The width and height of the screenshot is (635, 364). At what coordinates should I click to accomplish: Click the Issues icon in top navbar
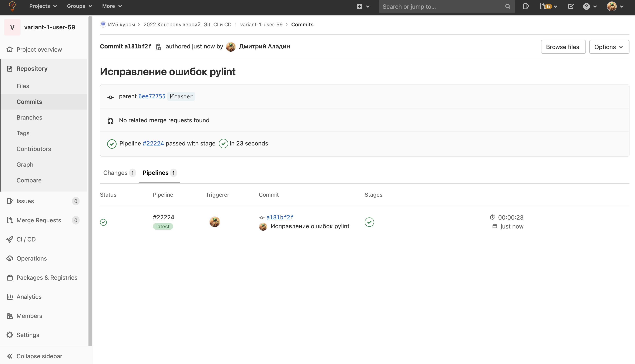tap(526, 7)
